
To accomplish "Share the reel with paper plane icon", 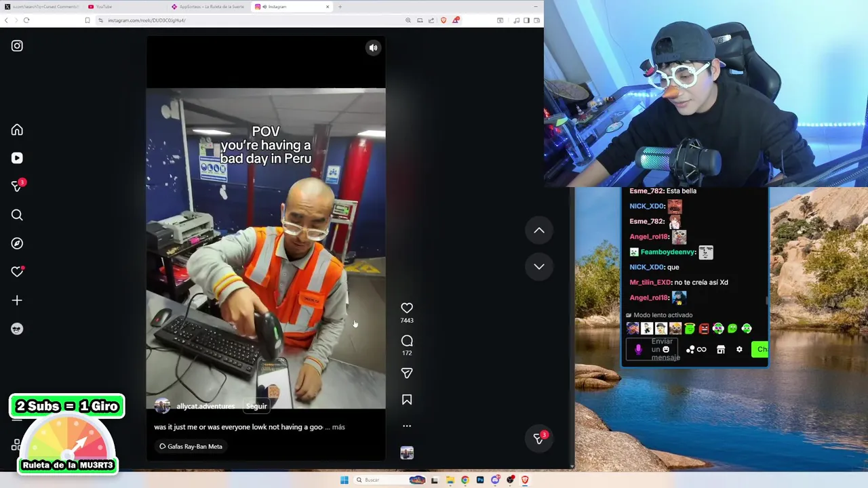I will click(407, 373).
